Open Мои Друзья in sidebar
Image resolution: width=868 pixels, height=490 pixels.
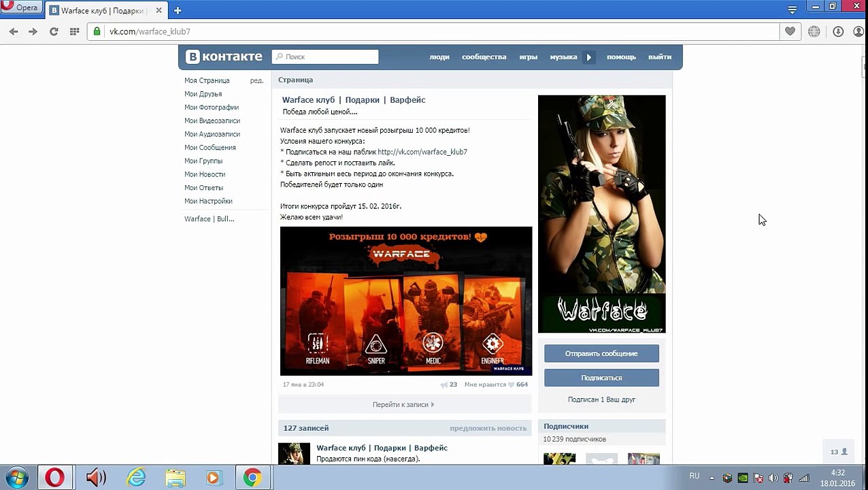[x=203, y=94]
